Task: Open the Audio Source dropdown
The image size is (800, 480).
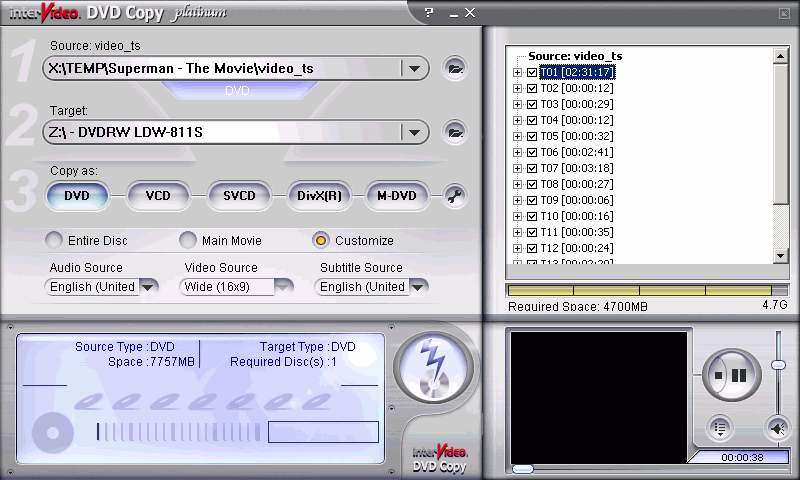Action: pyautogui.click(x=148, y=287)
